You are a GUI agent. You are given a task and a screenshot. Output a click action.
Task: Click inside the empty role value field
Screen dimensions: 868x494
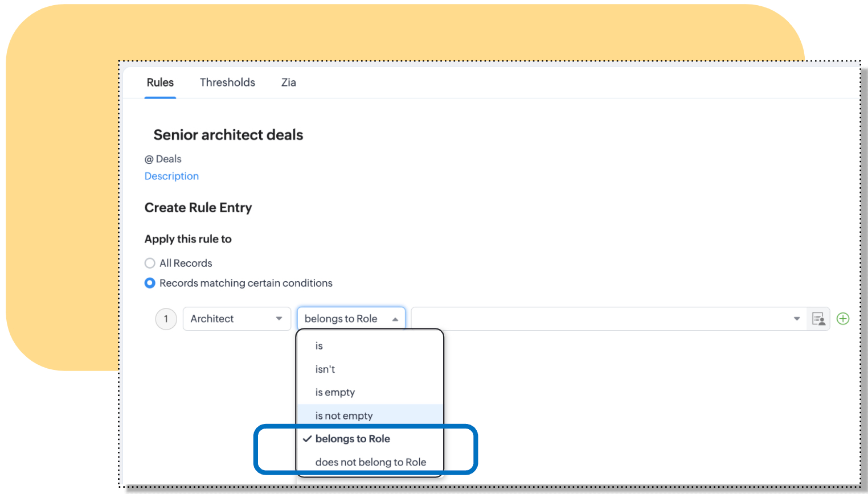[x=598, y=319]
